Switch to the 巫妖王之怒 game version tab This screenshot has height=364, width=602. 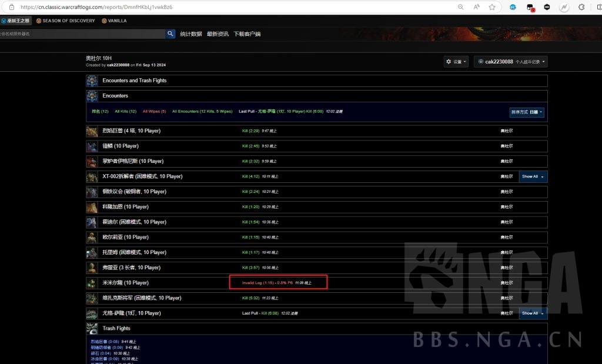click(x=15, y=21)
